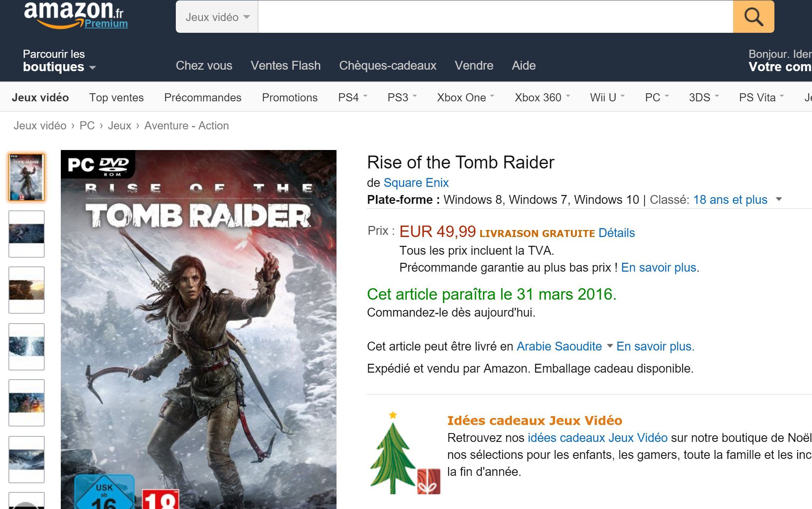Image resolution: width=812 pixels, height=509 pixels.
Task: Click the Christmas tree gift ideas image
Action: pos(405,453)
